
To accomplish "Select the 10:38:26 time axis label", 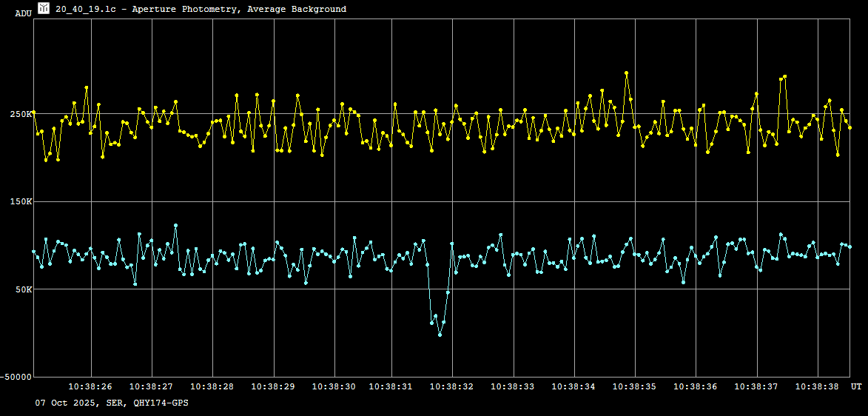I will [x=90, y=386].
